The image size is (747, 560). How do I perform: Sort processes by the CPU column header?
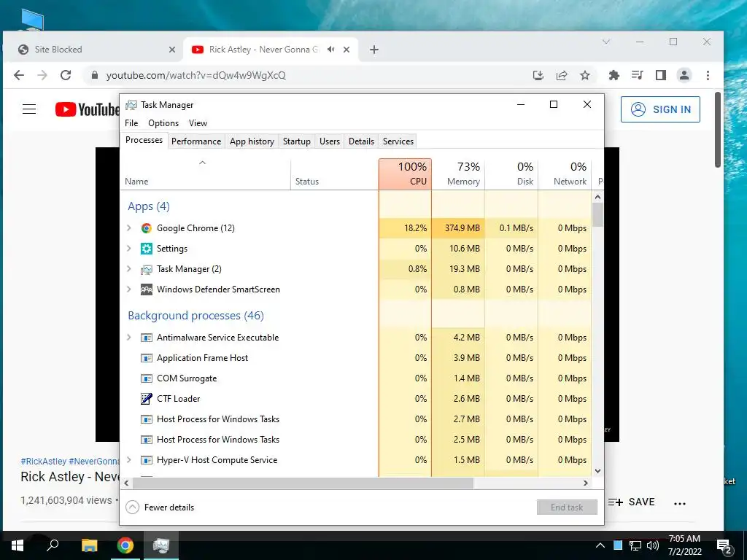(406, 174)
